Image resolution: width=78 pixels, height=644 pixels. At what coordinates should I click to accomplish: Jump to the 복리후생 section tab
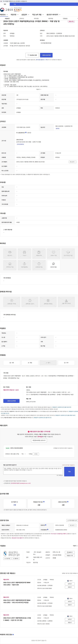(x=51, y=19)
